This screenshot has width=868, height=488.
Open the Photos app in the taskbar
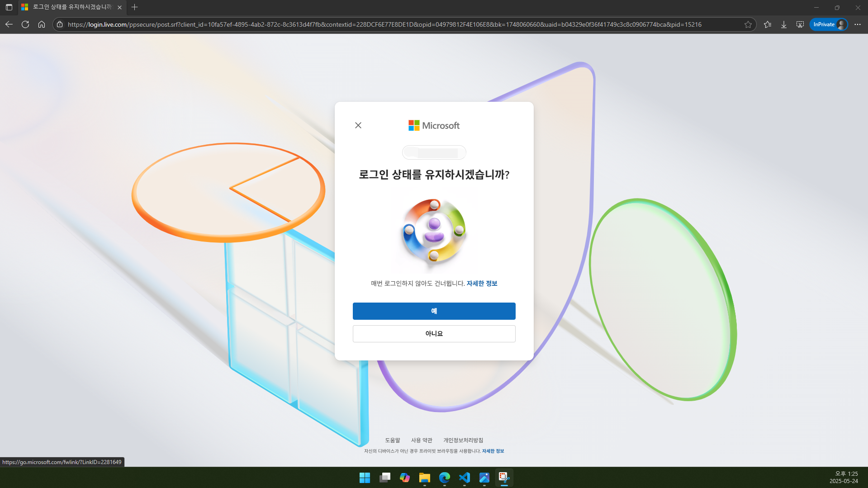tap(484, 478)
